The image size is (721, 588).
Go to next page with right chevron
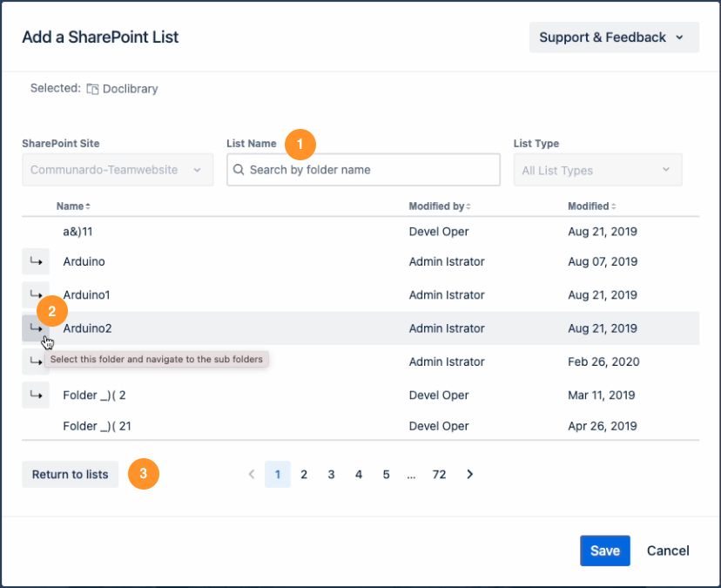(470, 475)
